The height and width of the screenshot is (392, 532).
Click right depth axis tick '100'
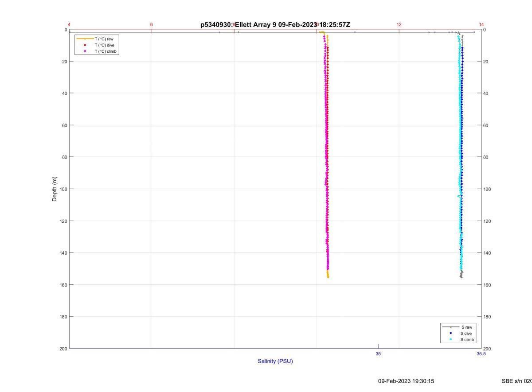(x=487, y=189)
